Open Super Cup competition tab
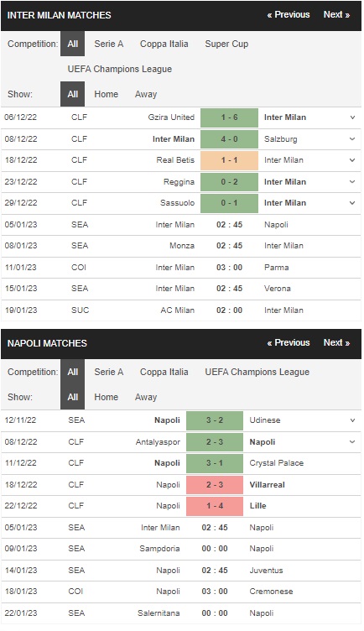This screenshot has width=364, height=631. [226, 44]
